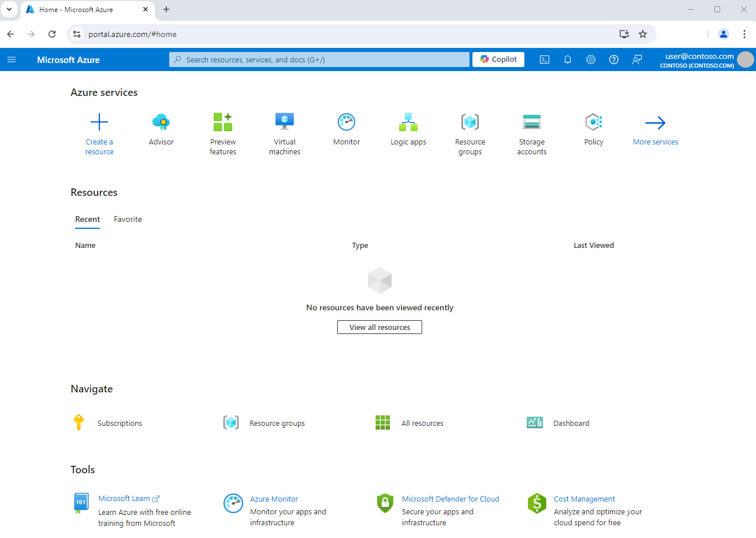
Task: Focus the Search resources, services, and docs box
Action: coord(319,60)
